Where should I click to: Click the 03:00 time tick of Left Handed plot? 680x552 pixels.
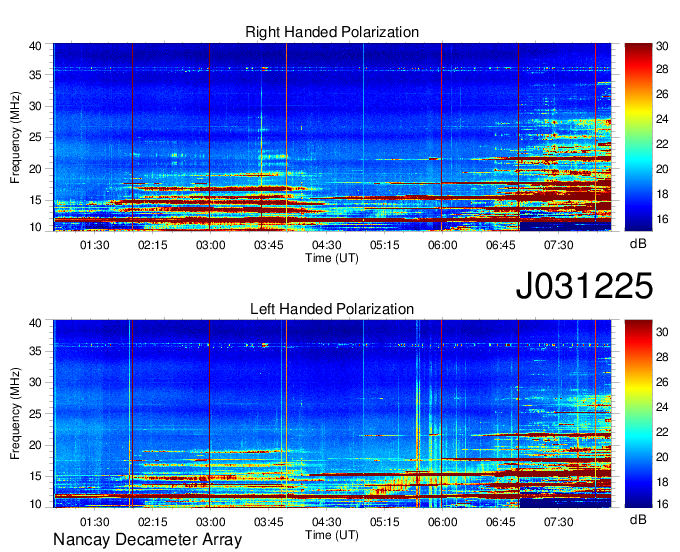point(211,522)
